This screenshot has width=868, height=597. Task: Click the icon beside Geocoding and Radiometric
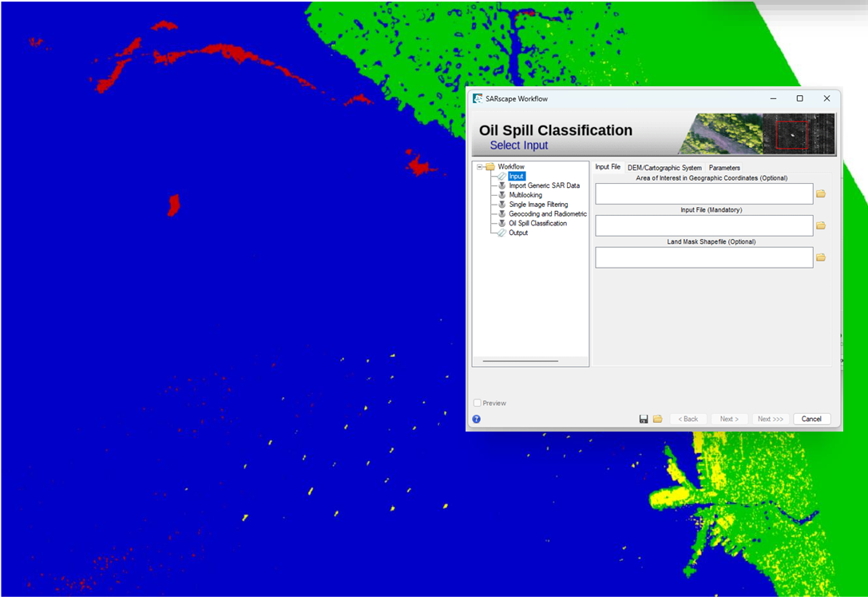tap(502, 213)
